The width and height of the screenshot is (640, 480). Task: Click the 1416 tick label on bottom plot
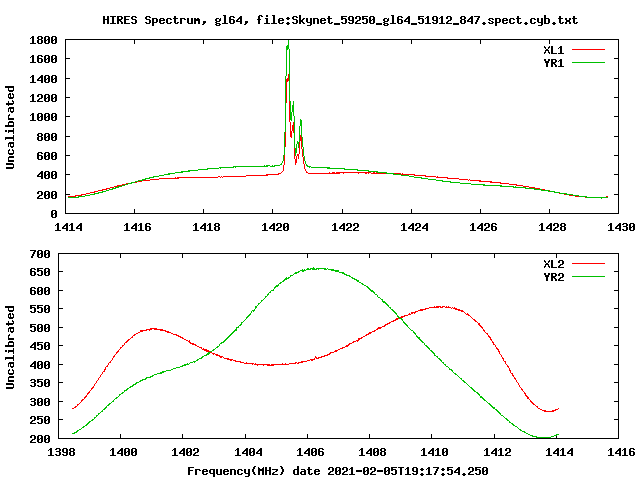tap(621, 452)
